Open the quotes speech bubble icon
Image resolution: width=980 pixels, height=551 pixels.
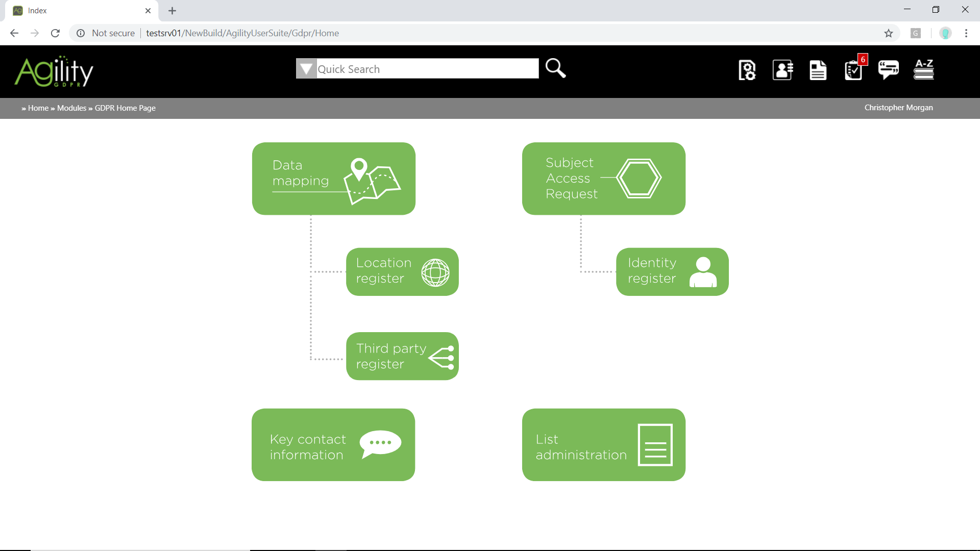tap(888, 69)
